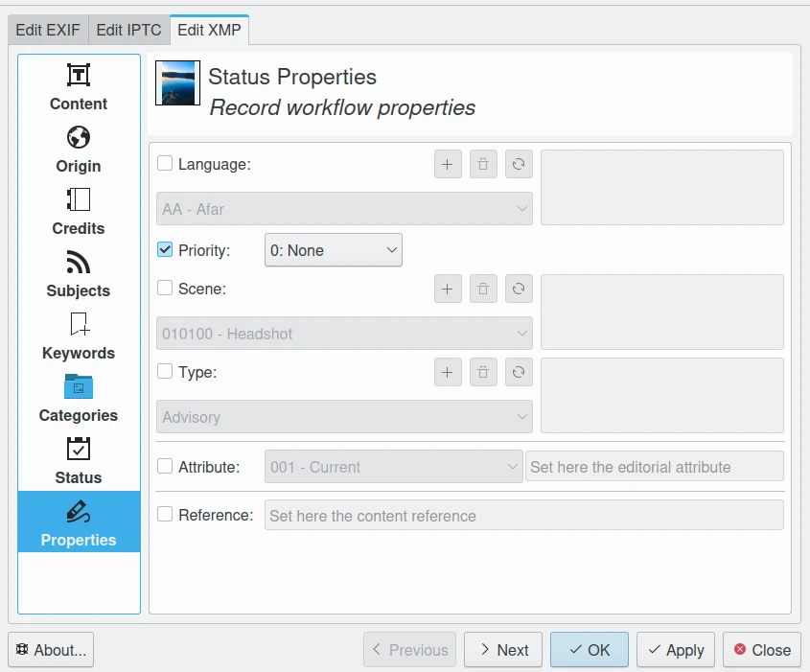Expand the 010100 - Headshot scene dropdown
The width and height of the screenshot is (810, 672).
[344, 334]
